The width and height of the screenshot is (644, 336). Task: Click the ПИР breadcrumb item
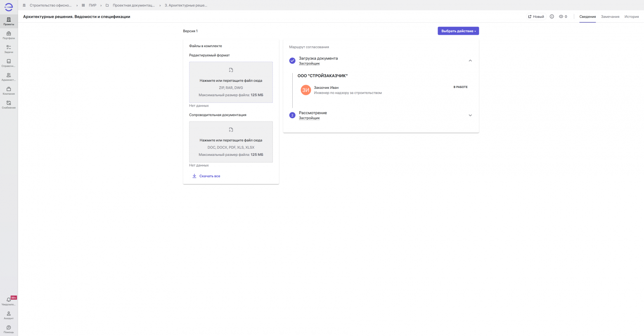click(x=92, y=5)
